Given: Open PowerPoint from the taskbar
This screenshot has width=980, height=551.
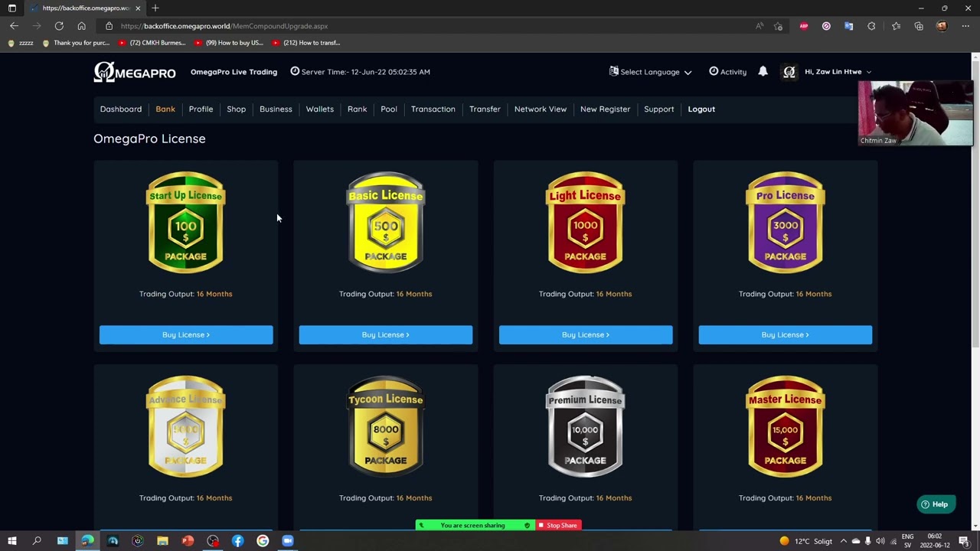Looking at the screenshot, I should (188, 541).
